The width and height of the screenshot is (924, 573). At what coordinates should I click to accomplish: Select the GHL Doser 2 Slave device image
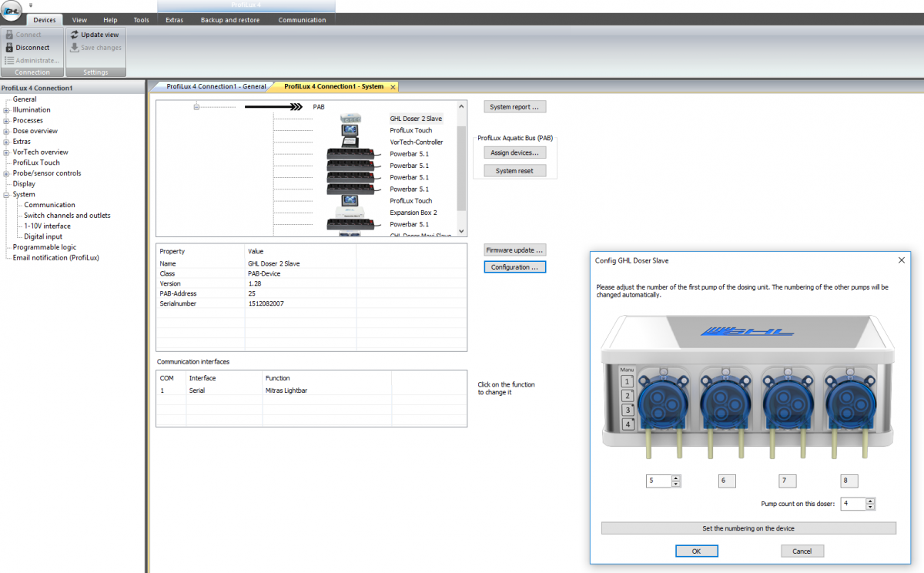point(351,119)
